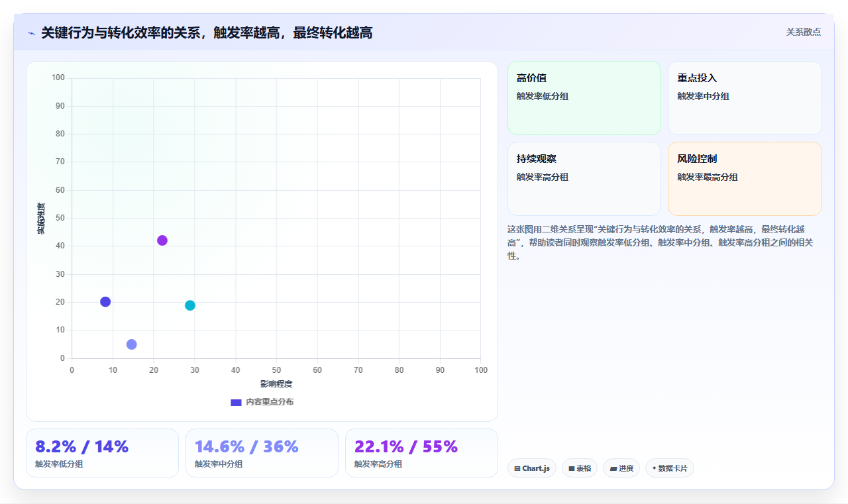Viewport: 848px width, 504px height.
Task: Click the chart description paragraph
Action: 664,242
